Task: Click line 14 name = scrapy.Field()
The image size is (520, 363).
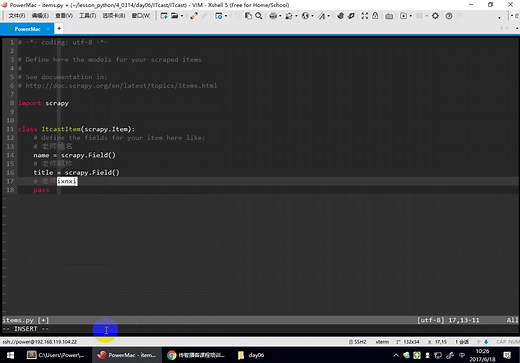Action: 74,155
